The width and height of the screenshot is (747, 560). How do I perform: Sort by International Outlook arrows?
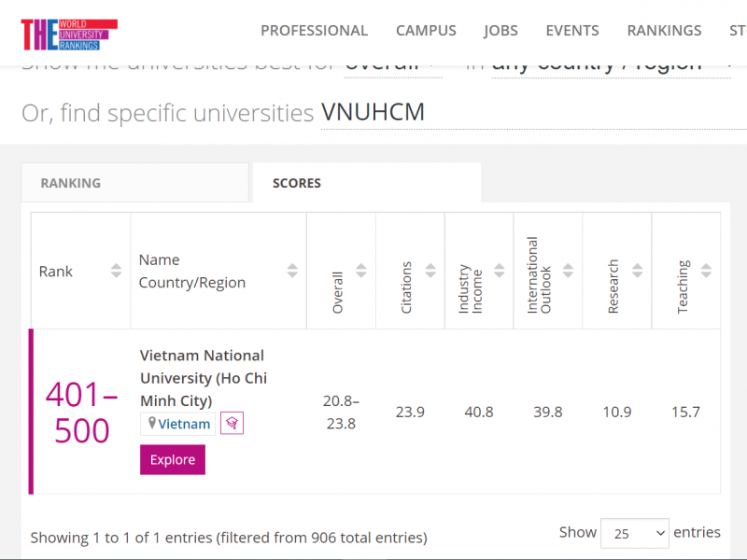(569, 271)
